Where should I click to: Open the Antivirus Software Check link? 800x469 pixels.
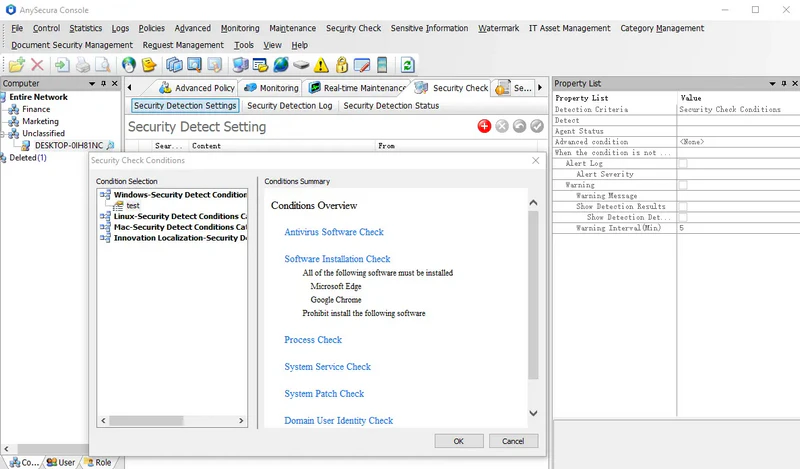[x=334, y=232]
